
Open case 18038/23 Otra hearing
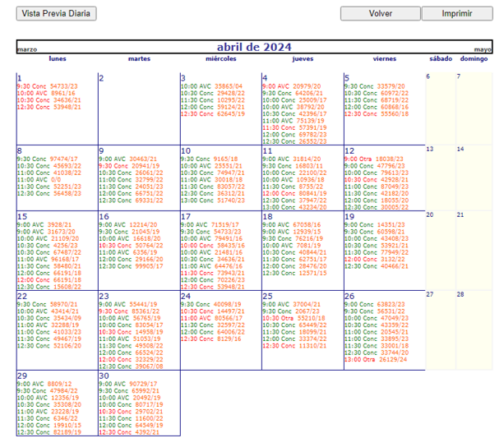[389, 159]
